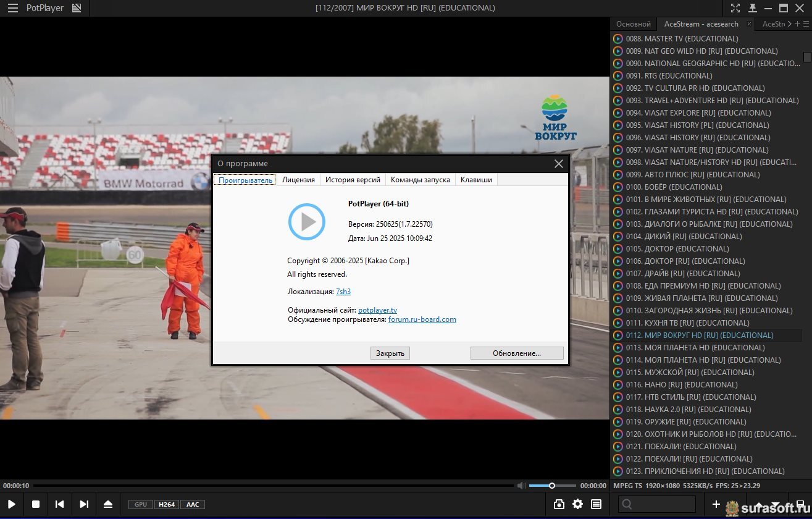Open the potplayer.tv official site link
This screenshot has width=812, height=519.
coord(377,310)
